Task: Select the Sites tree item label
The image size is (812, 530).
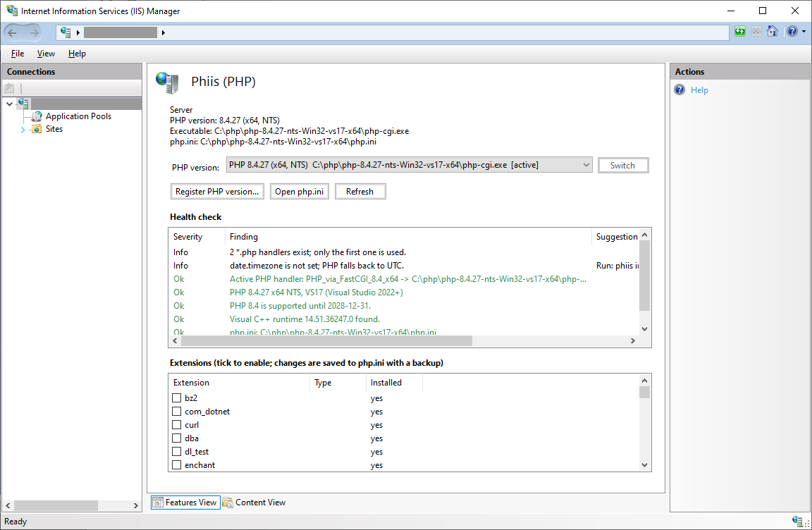Action: pyautogui.click(x=54, y=129)
